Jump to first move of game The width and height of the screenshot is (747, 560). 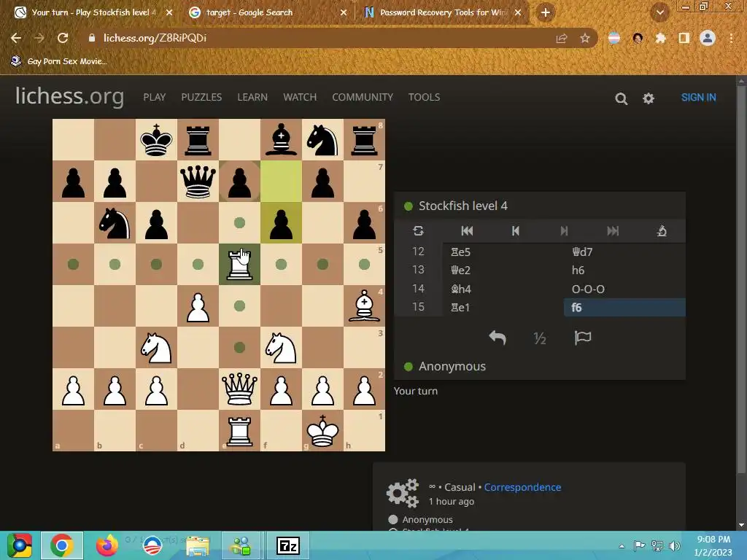pos(467,231)
